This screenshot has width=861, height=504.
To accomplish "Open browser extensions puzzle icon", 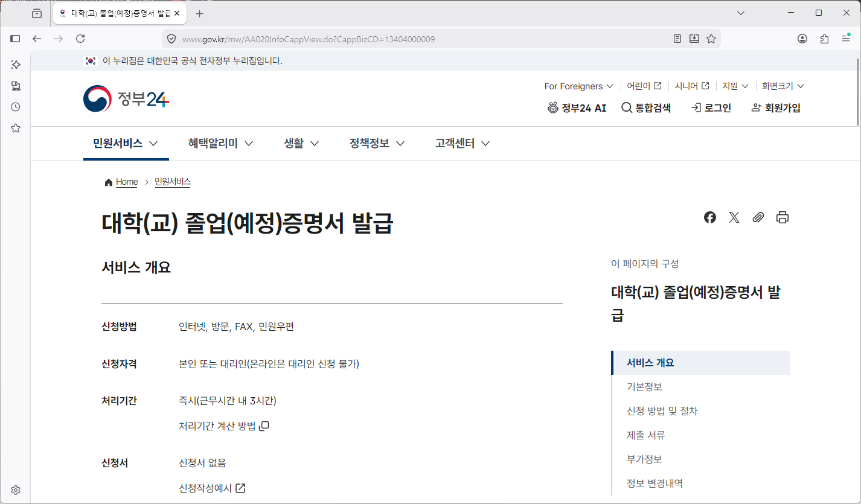I will [824, 39].
